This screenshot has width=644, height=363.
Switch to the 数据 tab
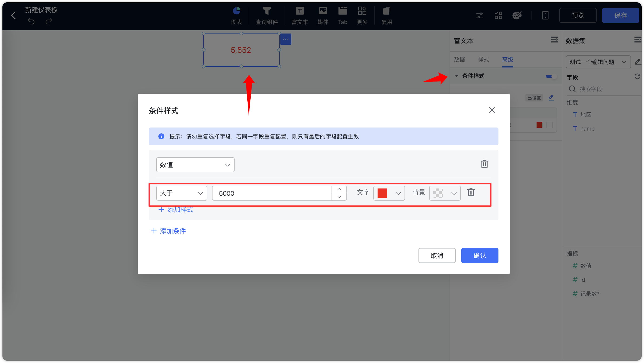click(x=459, y=60)
